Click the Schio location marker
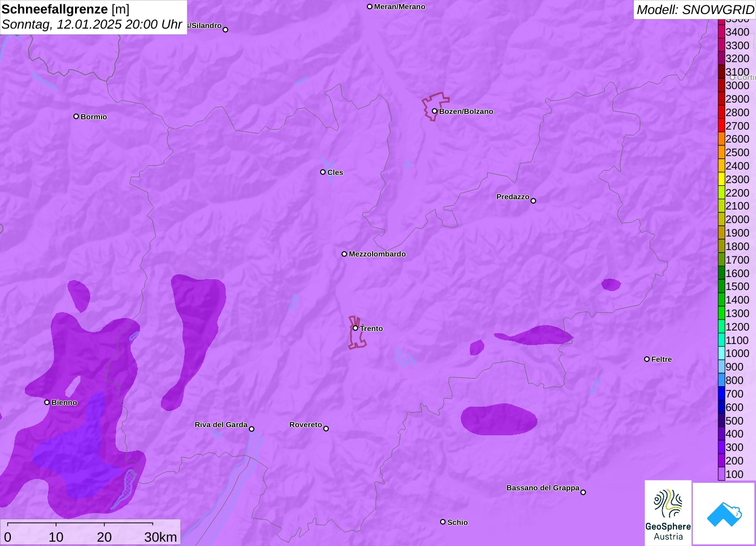This screenshot has height=546, width=756. 443,522
